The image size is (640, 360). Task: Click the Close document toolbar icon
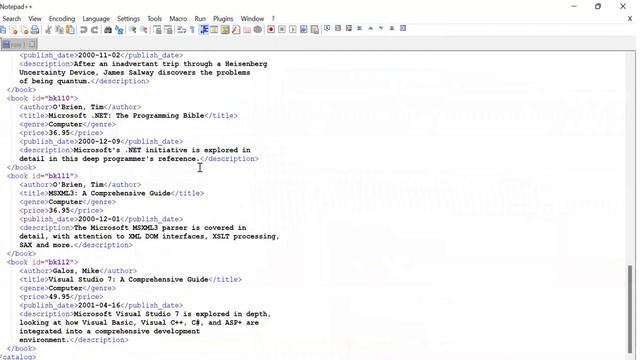coord(13,30)
